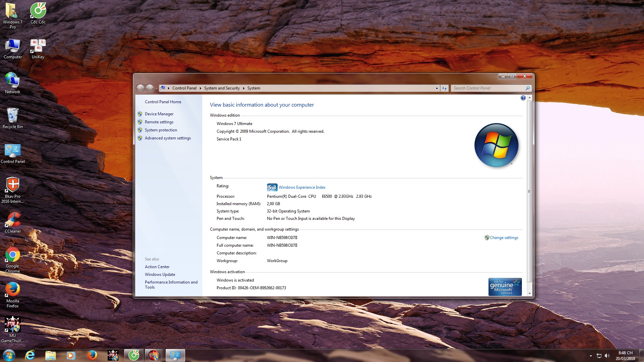Expand the root breadcrumb arrow before Control Panel
The width and height of the screenshot is (644, 362).
tap(169, 88)
